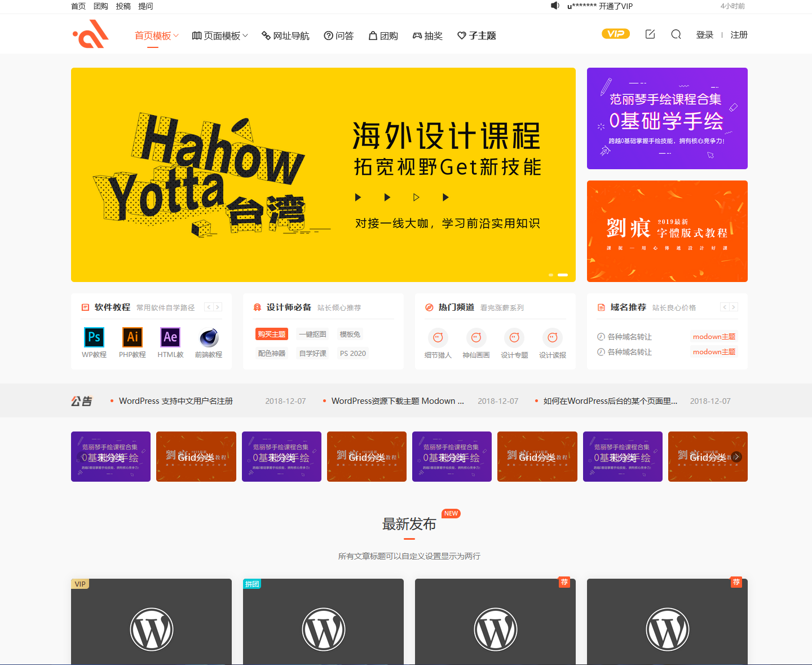
Task: Open the Photoshop WP教程 icon
Action: 94,337
